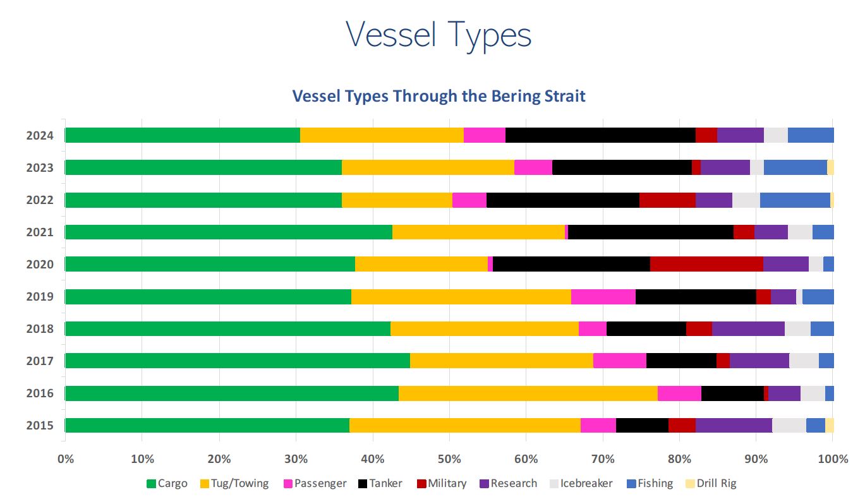
Task: Click the 2015 purple Research bar segment
Action: 734,425
